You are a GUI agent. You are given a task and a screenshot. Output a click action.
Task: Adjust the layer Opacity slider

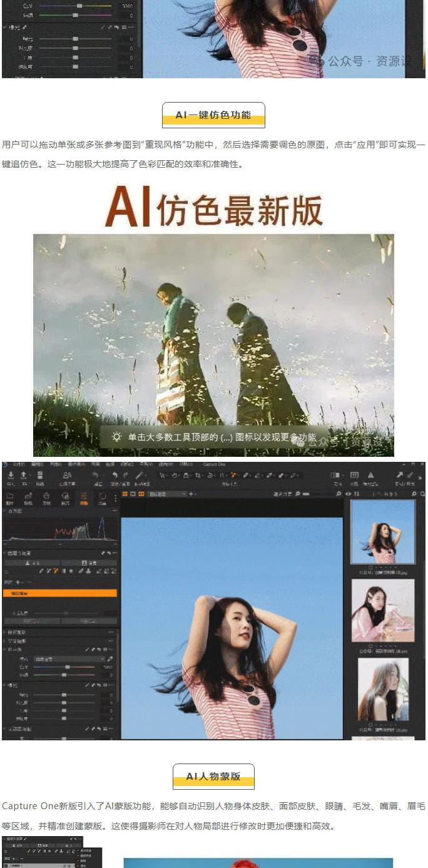(66, 613)
